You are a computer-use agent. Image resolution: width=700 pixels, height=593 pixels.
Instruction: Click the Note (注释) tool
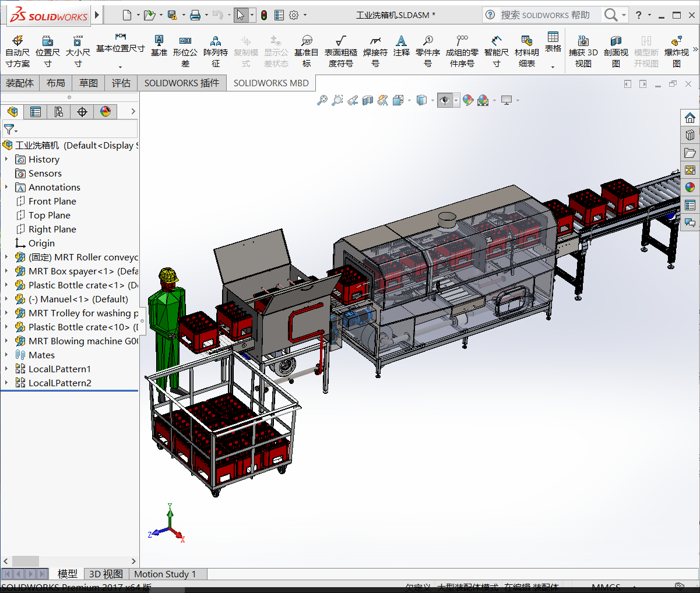tap(401, 45)
